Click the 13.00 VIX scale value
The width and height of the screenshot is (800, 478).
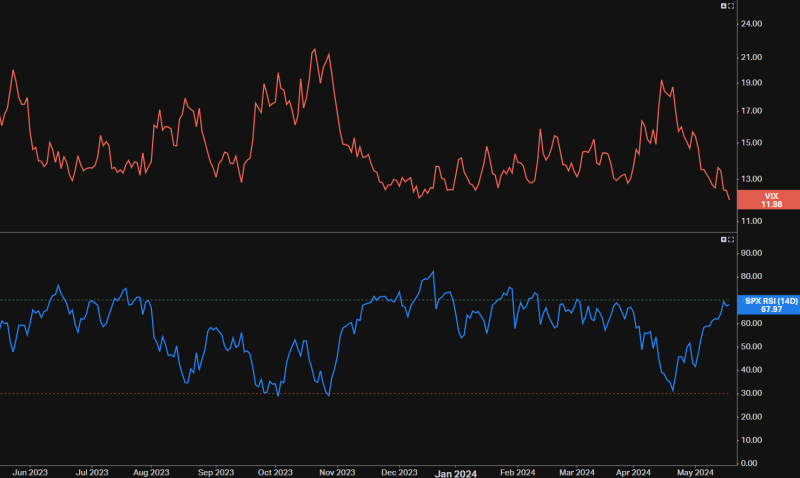tap(751, 179)
